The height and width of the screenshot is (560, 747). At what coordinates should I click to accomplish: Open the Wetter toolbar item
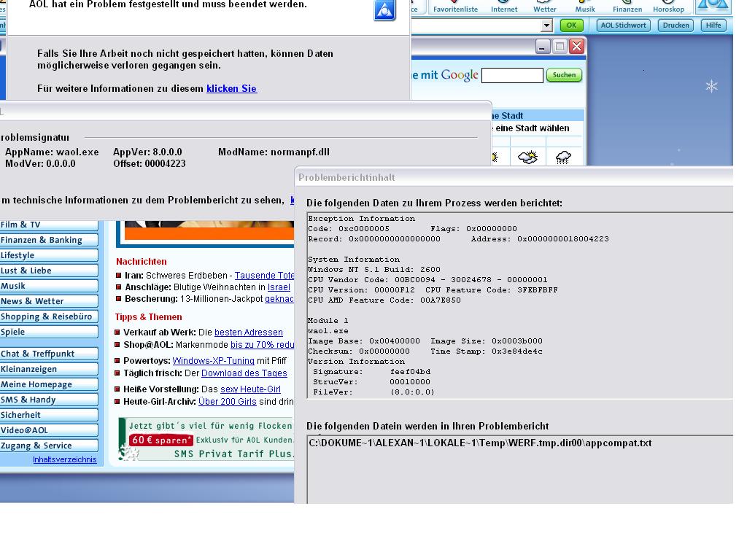coord(544,7)
